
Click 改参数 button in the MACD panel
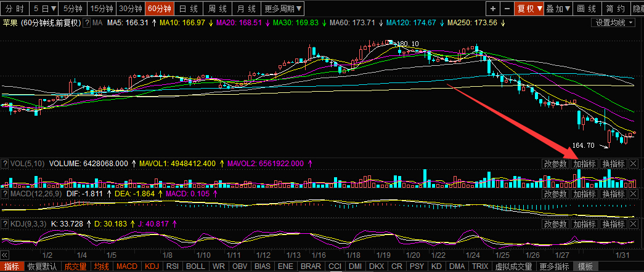(x=555, y=194)
